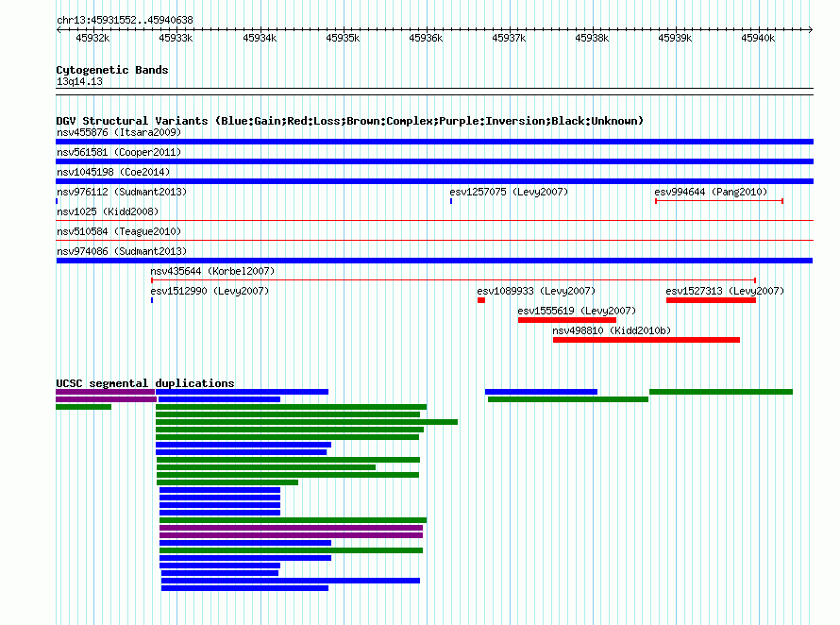This screenshot has height=625, width=840.
Task: Click the esv994644 red loss span line
Action: point(719,201)
